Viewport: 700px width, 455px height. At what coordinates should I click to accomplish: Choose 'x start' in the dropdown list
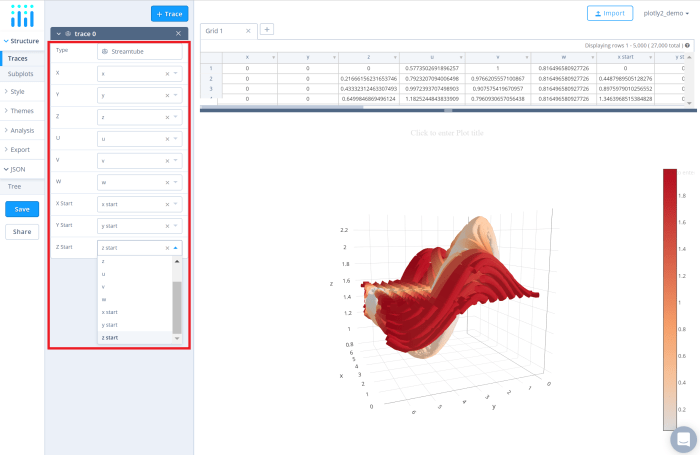135,312
